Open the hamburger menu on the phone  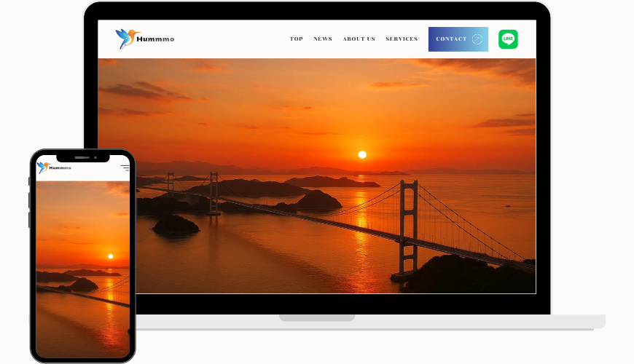[125, 167]
